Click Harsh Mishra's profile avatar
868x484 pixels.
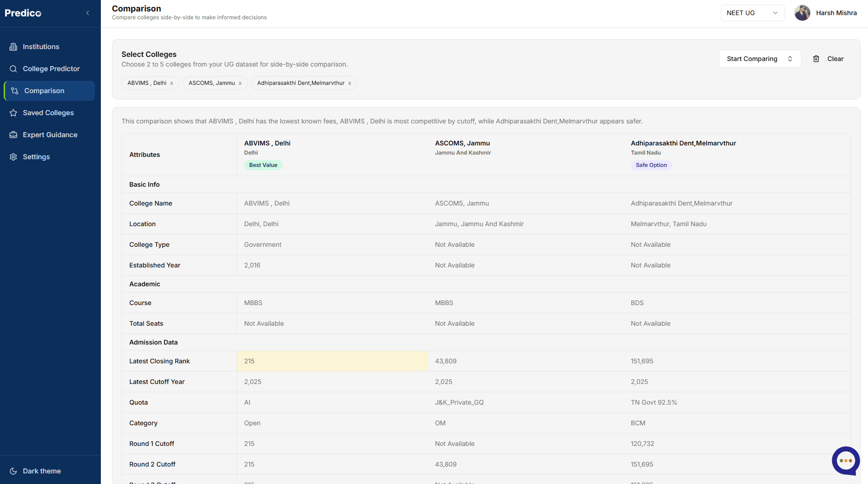802,13
